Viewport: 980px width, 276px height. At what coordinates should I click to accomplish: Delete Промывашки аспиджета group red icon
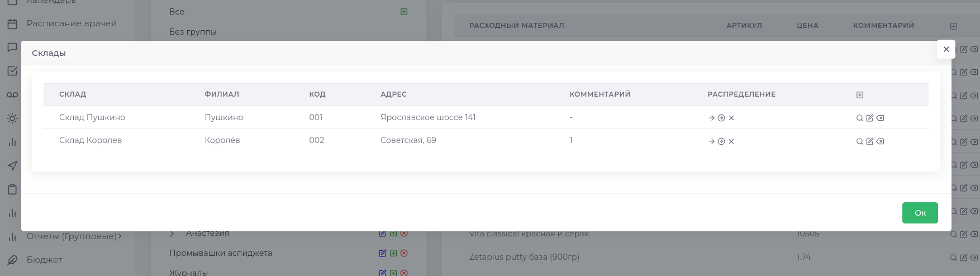point(404,253)
